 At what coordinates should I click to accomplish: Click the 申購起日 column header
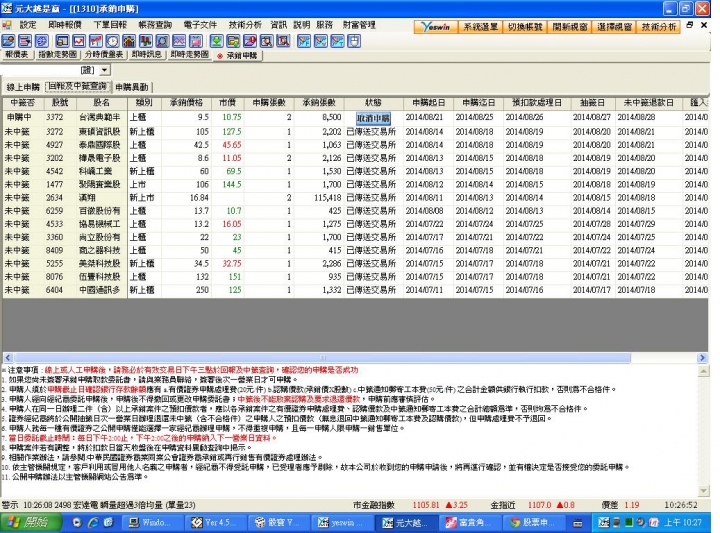tap(428, 103)
